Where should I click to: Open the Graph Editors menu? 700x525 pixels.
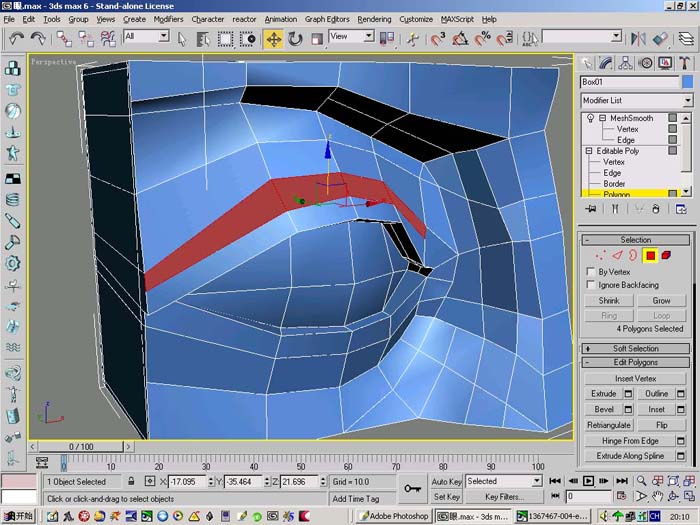(327, 19)
